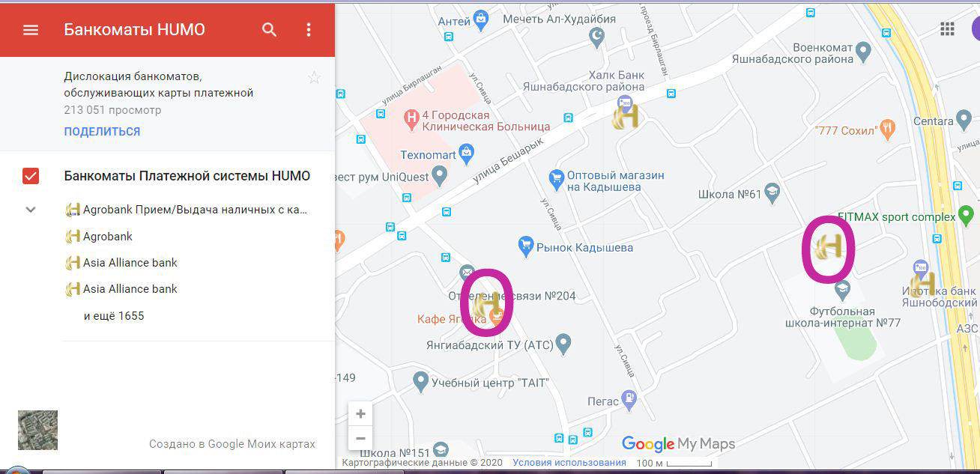Screen dimensions: 980x474
Task: Click the Texnomart store pin
Action: [468, 155]
